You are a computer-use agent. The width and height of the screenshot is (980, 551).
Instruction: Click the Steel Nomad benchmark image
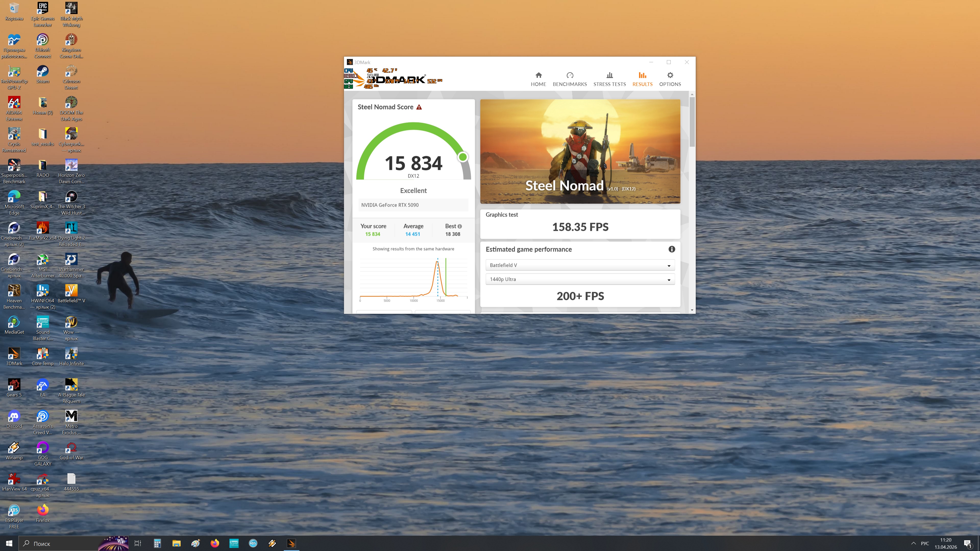tap(580, 151)
